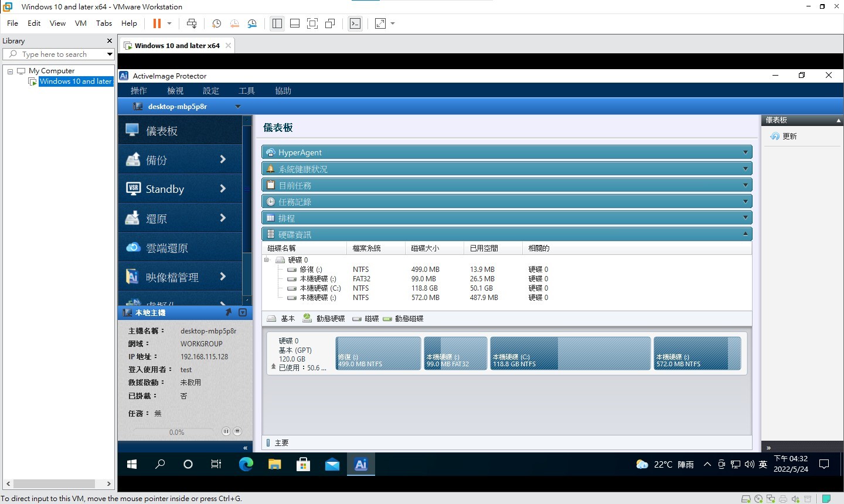This screenshot has width=844, height=504.
Task: Collapse the 硬碟 0 tree node
Action: point(267,260)
